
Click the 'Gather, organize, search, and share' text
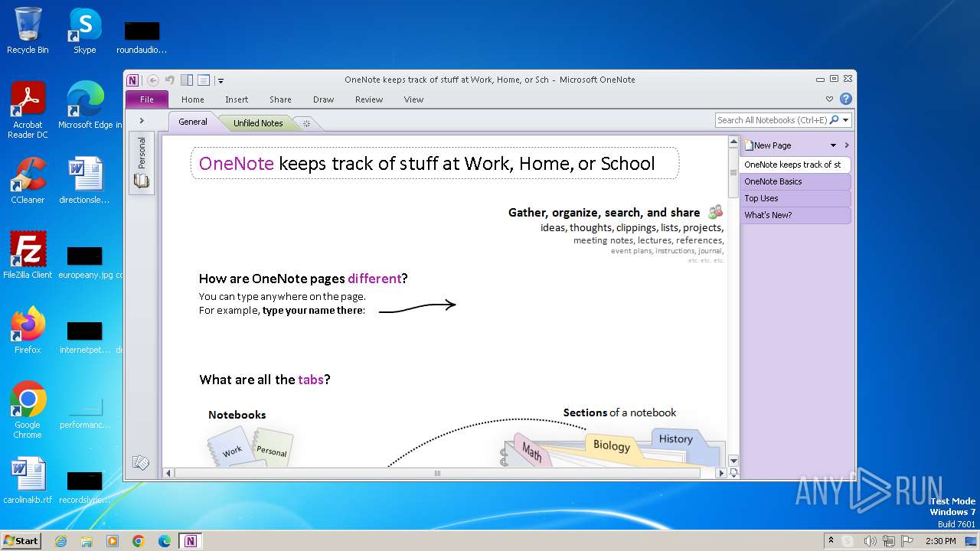(x=604, y=213)
